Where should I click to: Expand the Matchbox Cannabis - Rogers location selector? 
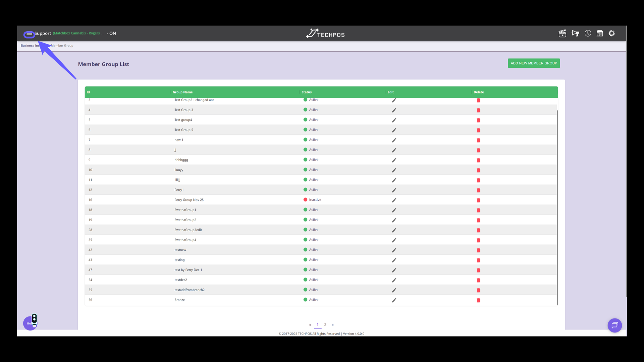coord(78,33)
